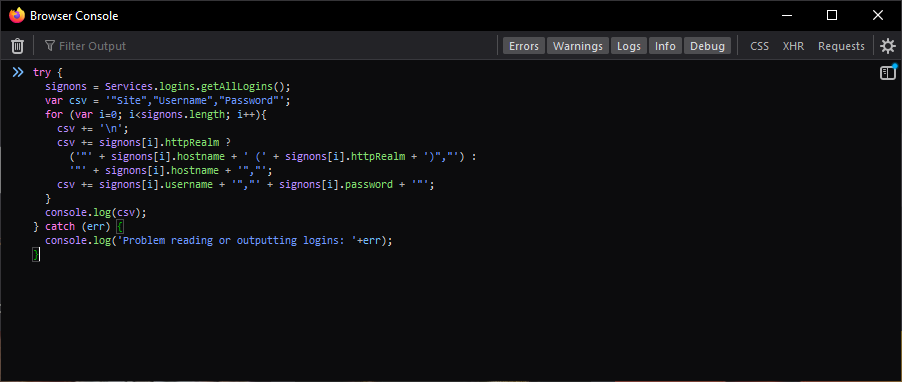Click 'getAllLogins' in the code

[x=236, y=87]
